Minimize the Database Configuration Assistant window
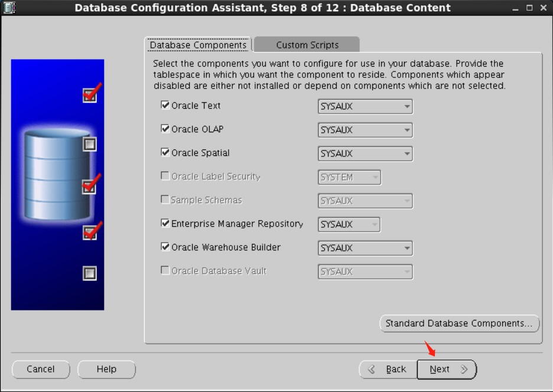 click(515, 8)
